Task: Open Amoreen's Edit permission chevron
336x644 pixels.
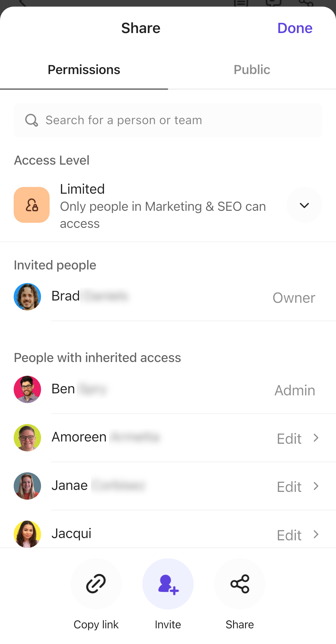Action: point(316,438)
